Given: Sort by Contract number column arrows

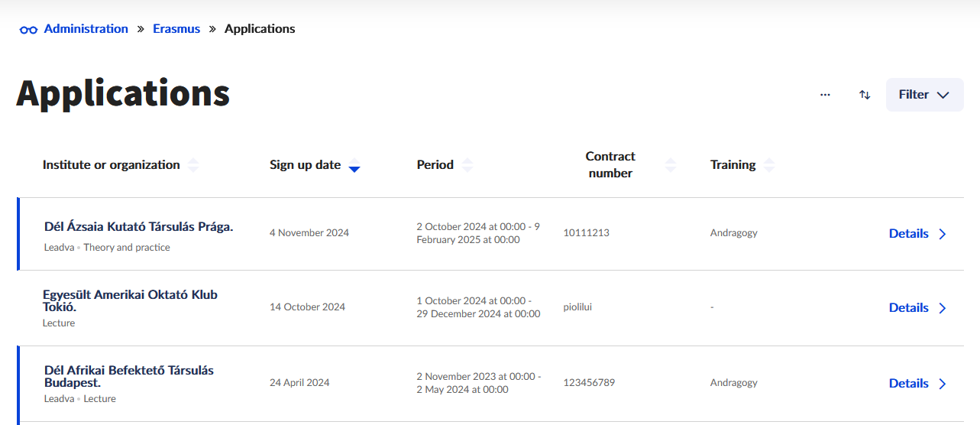Looking at the screenshot, I should pyautogui.click(x=671, y=165).
